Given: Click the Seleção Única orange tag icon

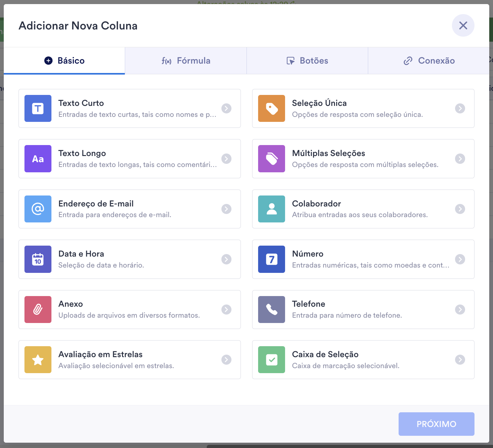Looking at the screenshot, I should coord(272,108).
